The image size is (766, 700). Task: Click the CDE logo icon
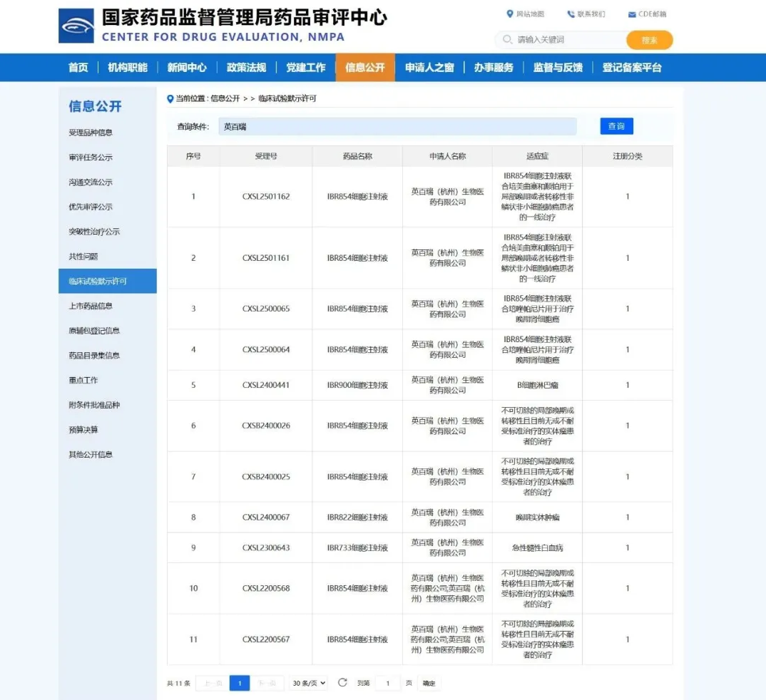click(76, 26)
